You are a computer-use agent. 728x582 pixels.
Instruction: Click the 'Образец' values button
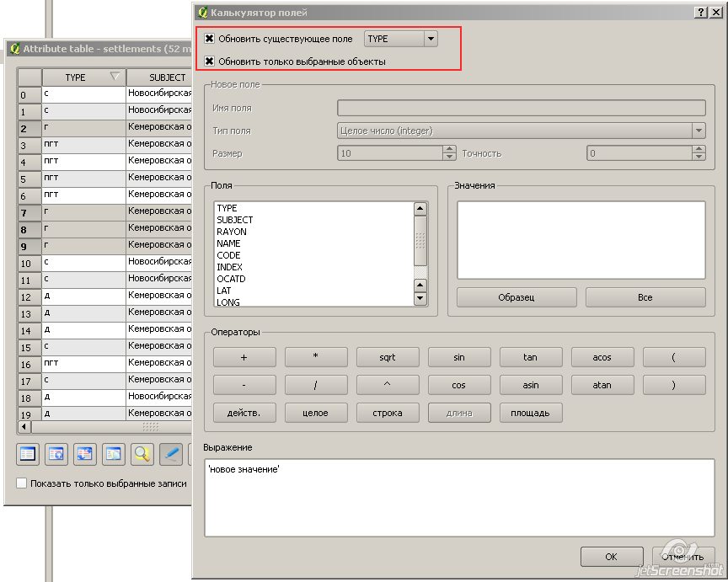[x=517, y=297]
